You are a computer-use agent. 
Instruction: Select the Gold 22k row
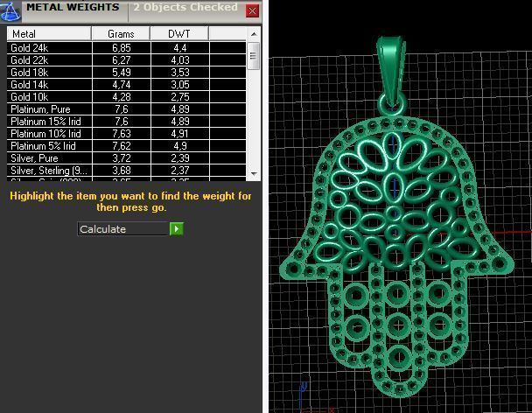tap(127, 60)
